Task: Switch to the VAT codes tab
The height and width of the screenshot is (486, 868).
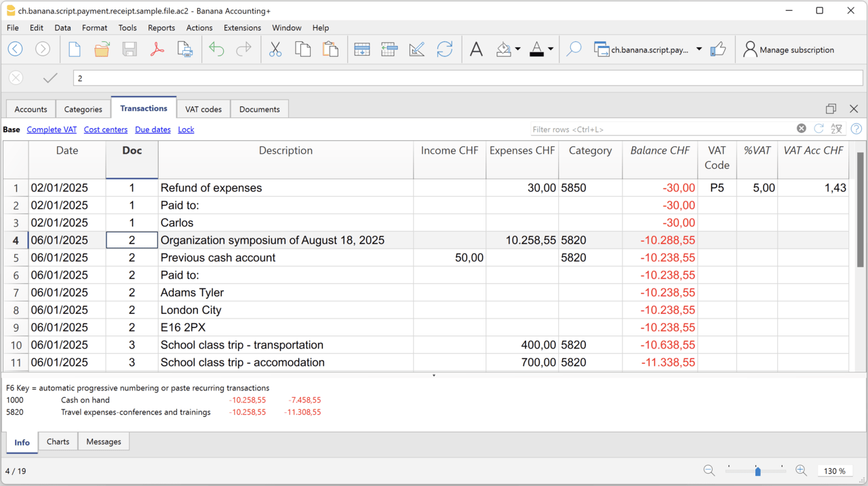Action: click(203, 109)
